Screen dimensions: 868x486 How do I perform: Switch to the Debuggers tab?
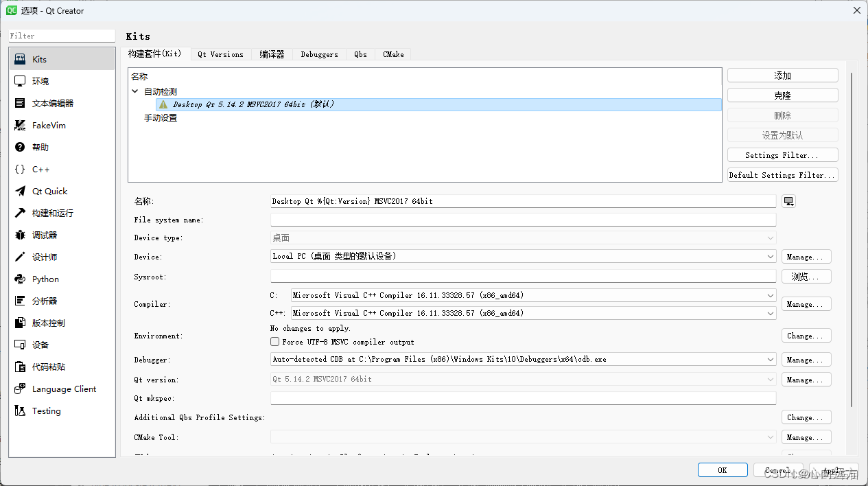(x=319, y=54)
